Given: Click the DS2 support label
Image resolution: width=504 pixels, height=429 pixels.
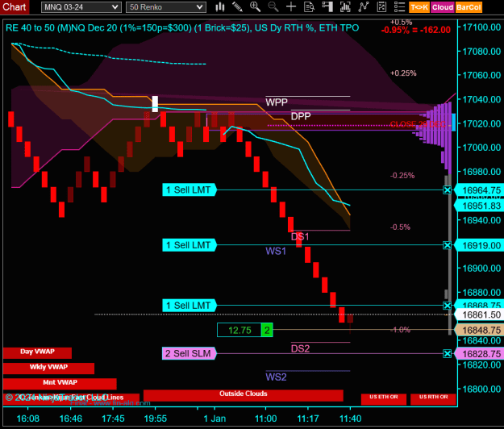Looking at the screenshot, I should (x=300, y=348).
